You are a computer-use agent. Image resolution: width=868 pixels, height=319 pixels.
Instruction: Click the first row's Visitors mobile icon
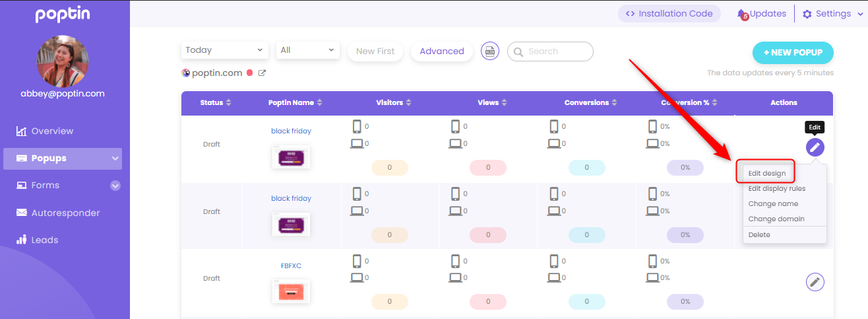[x=357, y=126]
